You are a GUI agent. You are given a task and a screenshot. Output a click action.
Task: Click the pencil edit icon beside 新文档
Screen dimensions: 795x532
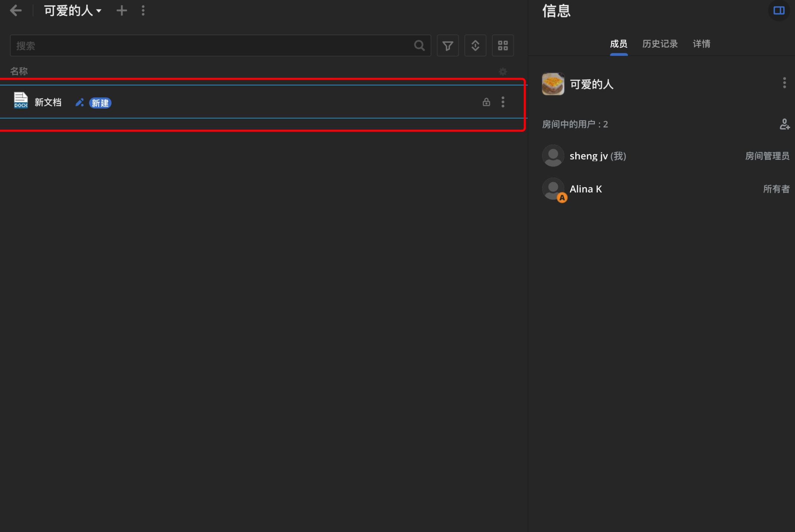coord(79,103)
